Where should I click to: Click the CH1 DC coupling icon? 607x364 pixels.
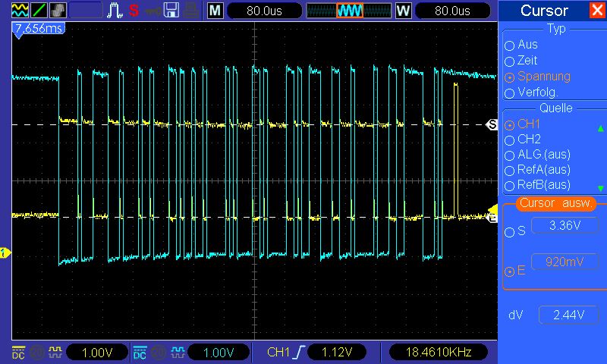[18, 352]
